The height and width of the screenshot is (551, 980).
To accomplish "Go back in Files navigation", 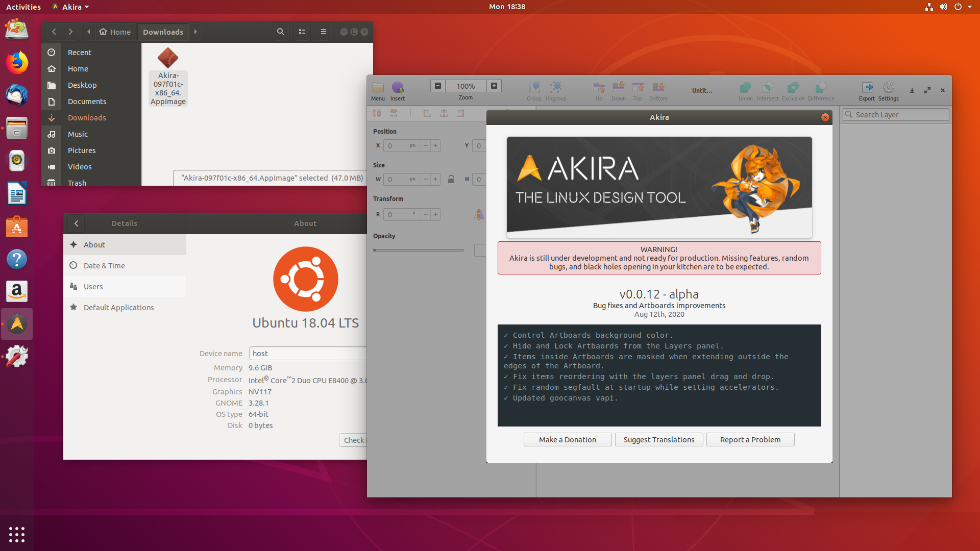I will point(54,32).
